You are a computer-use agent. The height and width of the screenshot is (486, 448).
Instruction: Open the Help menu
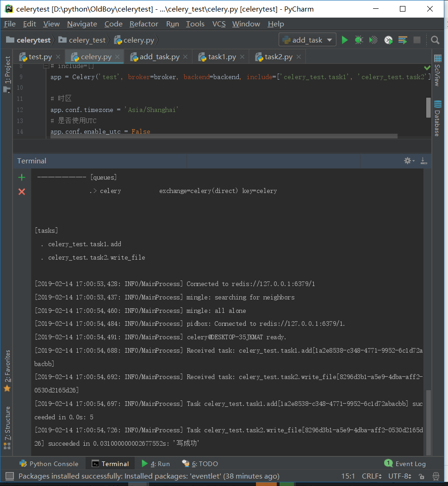pos(276,24)
